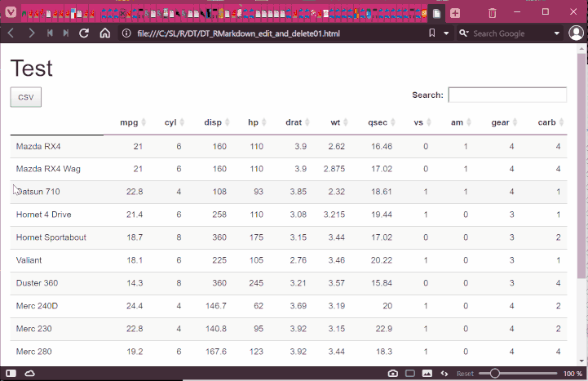Open the user profile avatar
Viewport: 588px width, 381px height.
(x=576, y=33)
